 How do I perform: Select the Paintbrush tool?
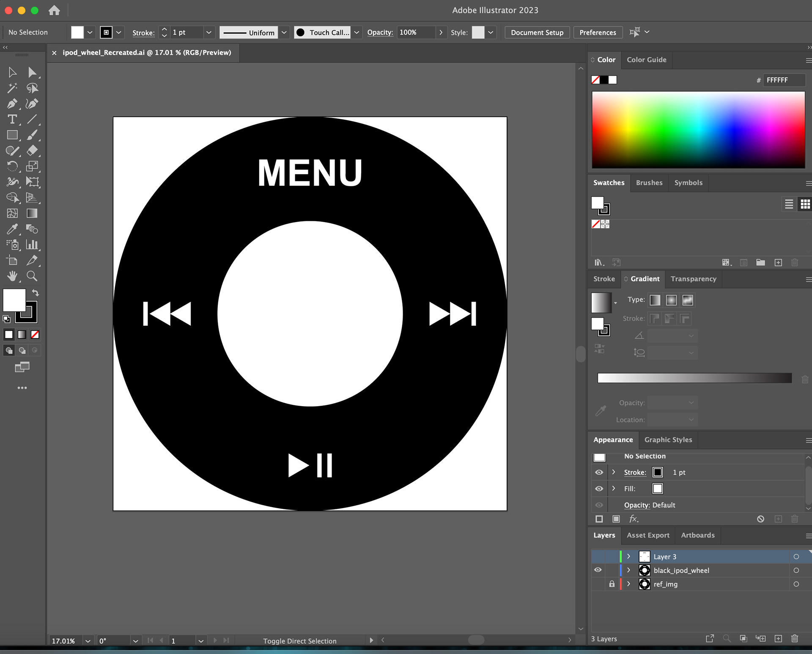tap(32, 135)
